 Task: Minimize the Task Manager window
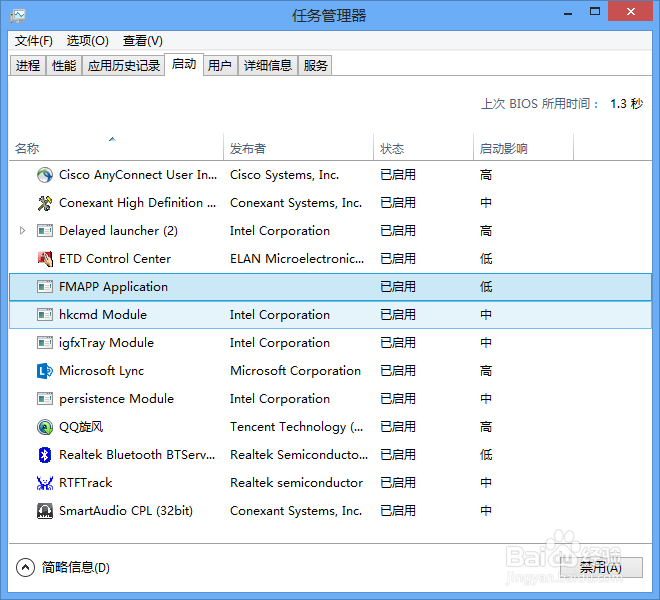click(568, 13)
